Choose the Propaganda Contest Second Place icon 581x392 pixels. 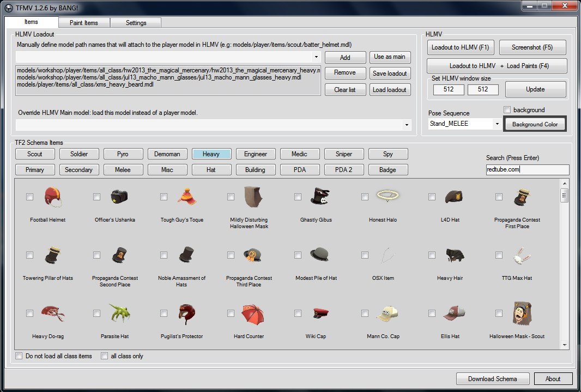[119, 255]
